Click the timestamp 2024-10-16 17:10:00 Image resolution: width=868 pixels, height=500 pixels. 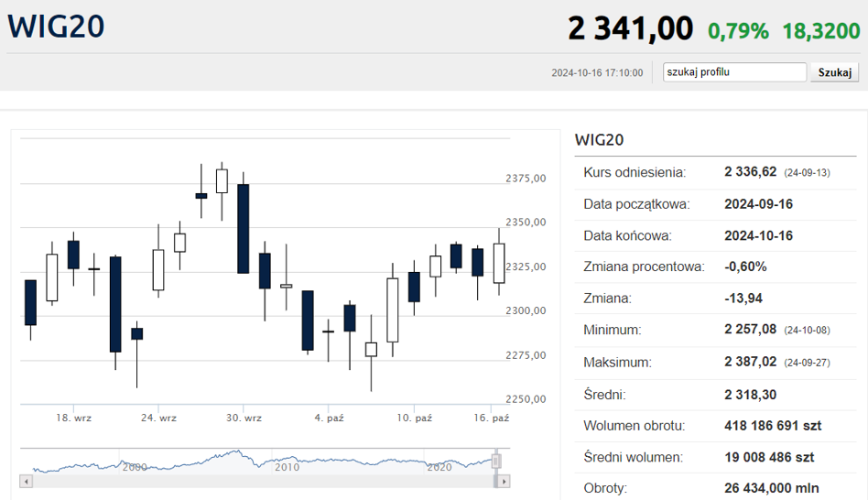coord(597,73)
